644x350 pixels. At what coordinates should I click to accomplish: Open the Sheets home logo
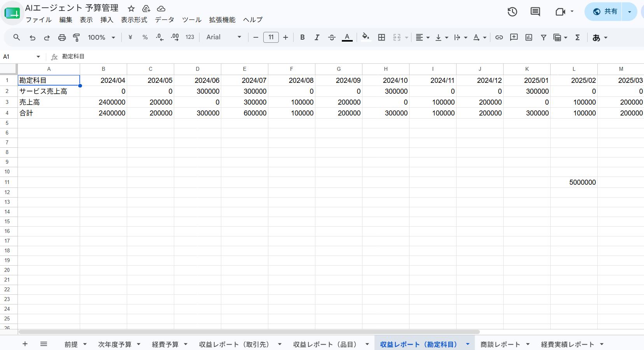click(12, 13)
